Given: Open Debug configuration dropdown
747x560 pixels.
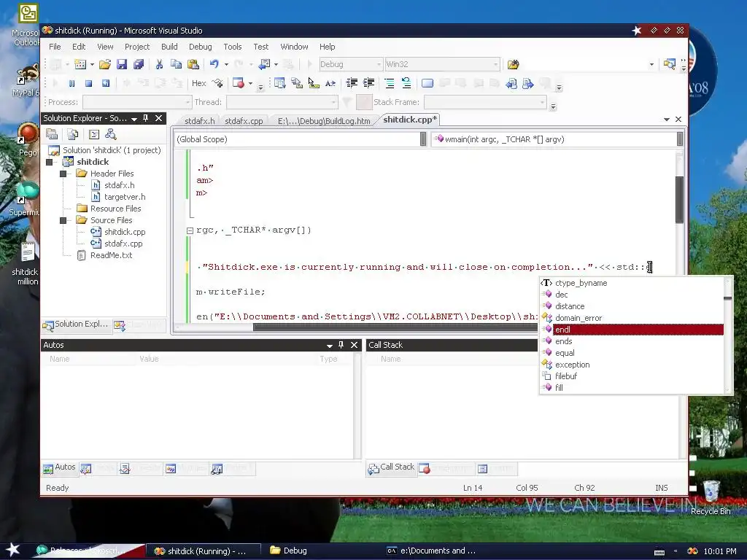Looking at the screenshot, I should click(x=351, y=64).
